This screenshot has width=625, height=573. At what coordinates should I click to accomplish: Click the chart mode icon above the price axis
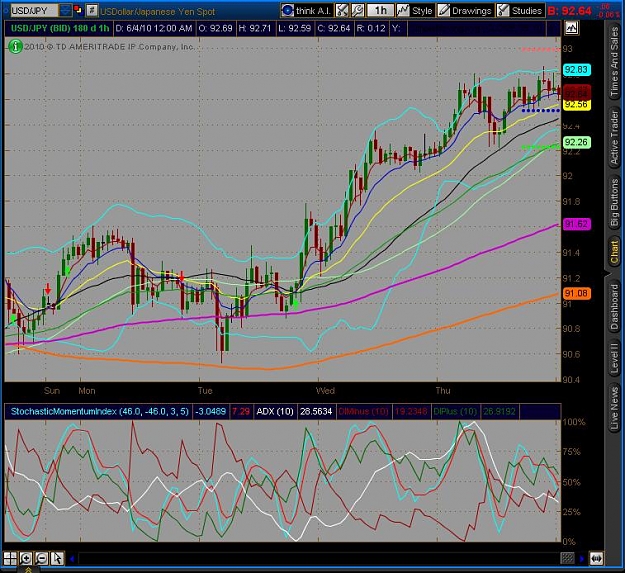coord(572,28)
